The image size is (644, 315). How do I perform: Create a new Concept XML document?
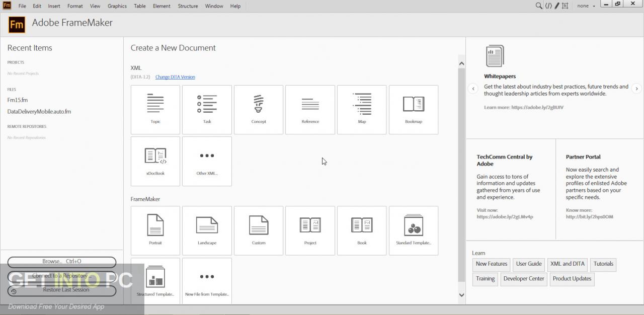[259, 110]
